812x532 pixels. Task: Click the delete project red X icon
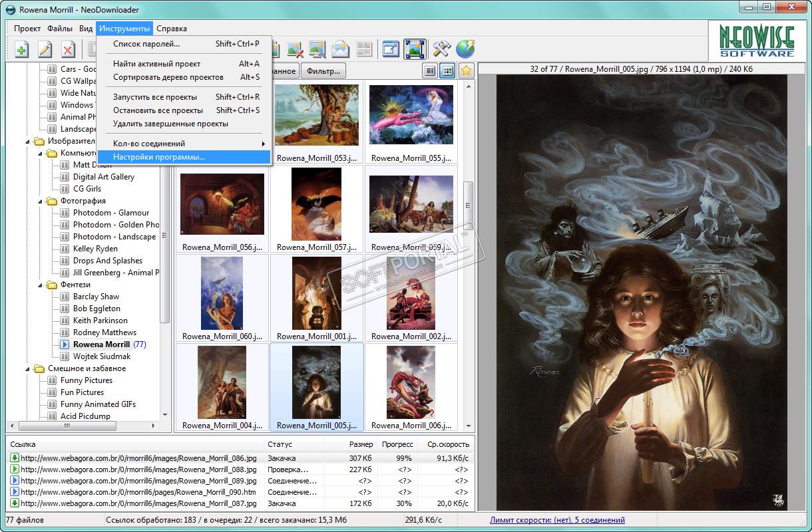[68, 49]
